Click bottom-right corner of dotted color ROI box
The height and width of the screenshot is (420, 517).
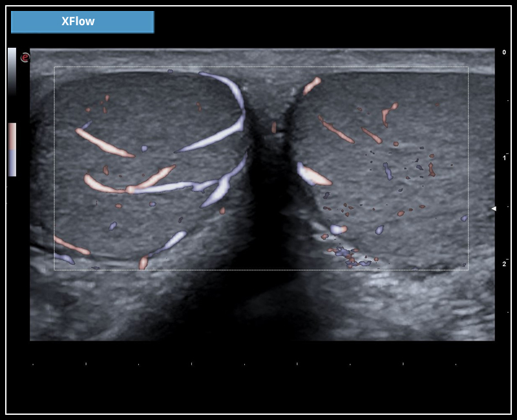tap(468, 269)
